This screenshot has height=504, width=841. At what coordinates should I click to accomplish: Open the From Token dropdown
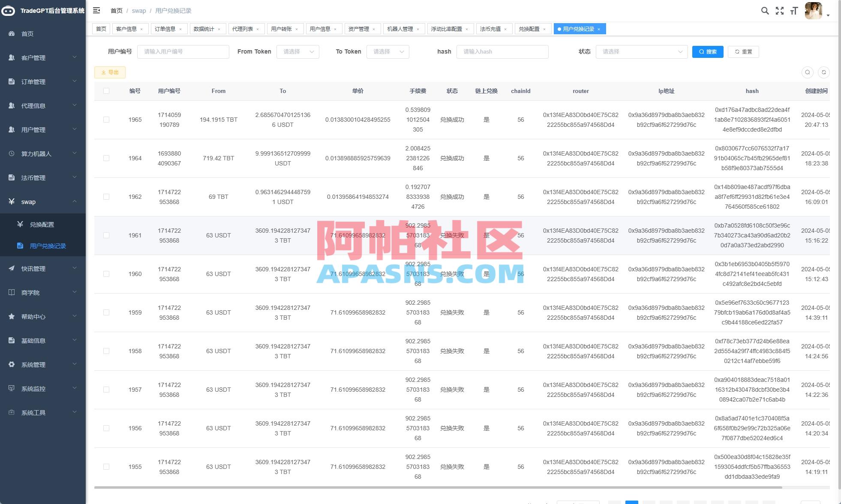[298, 51]
